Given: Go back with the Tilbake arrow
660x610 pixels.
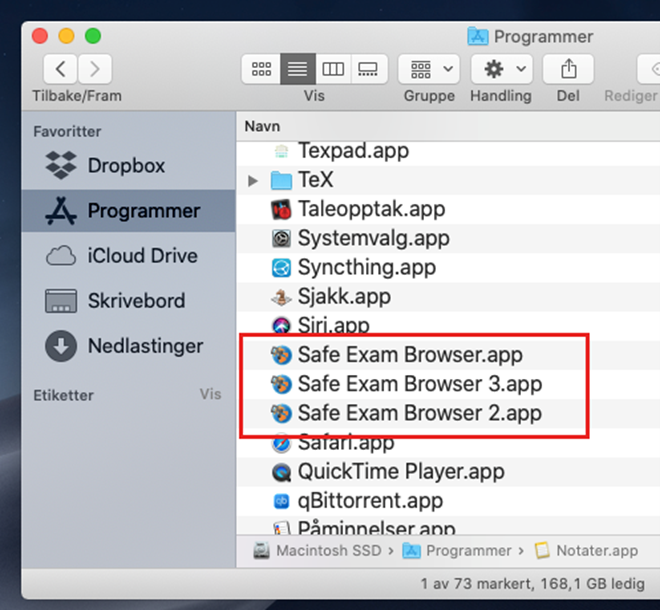Looking at the screenshot, I should (61, 69).
